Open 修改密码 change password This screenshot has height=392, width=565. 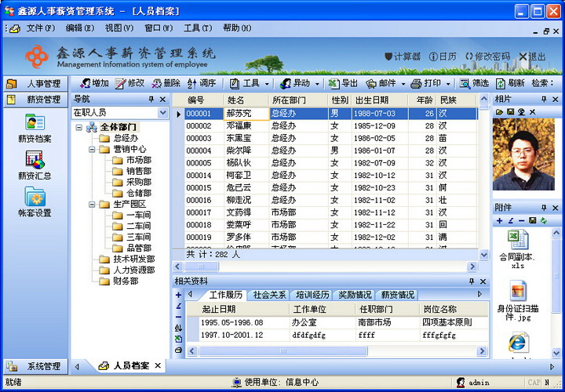tap(487, 56)
